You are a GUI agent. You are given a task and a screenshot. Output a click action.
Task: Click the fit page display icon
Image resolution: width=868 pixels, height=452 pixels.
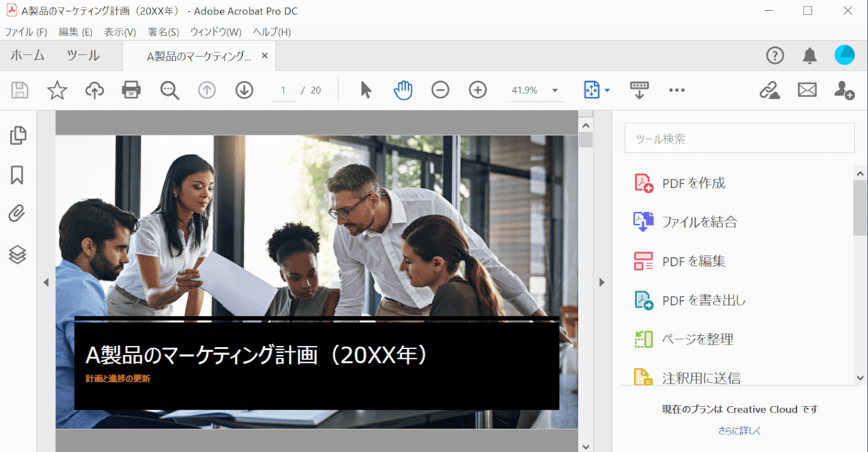pos(591,90)
